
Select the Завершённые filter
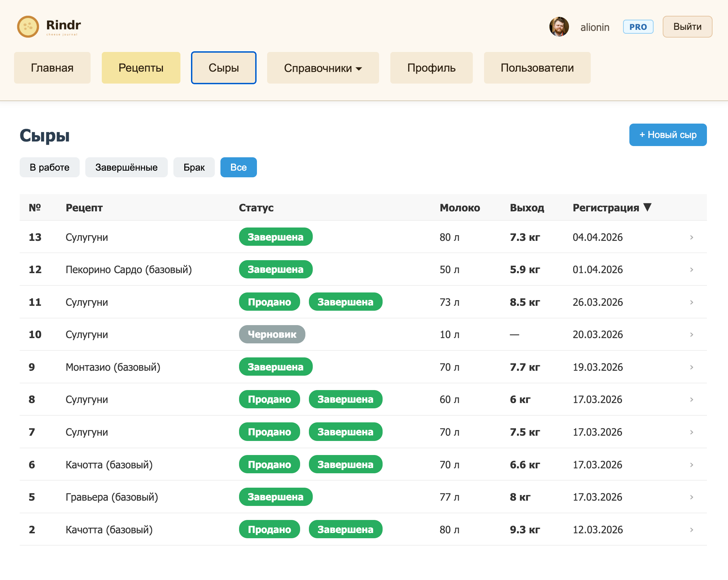point(126,167)
